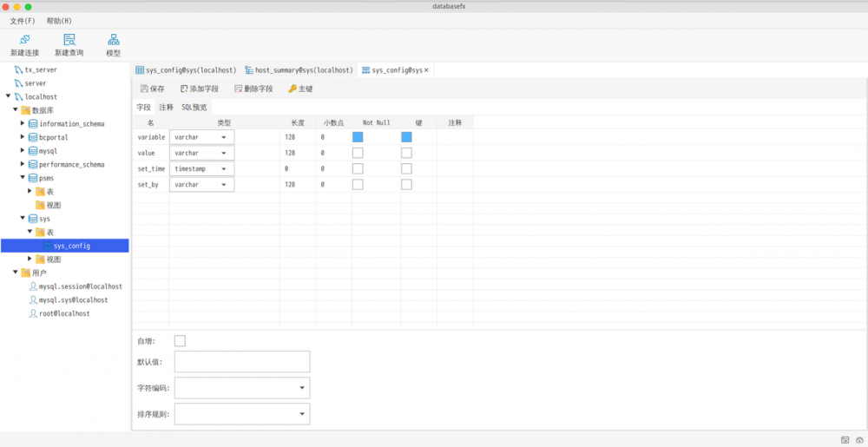868x447 pixels.
Task: Expand the information_schema node
Action: click(x=23, y=123)
